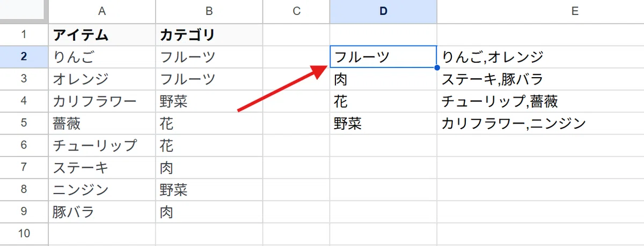Click cell containing ステーキ,豚バラ
The image size is (644, 246).
coord(540,79)
